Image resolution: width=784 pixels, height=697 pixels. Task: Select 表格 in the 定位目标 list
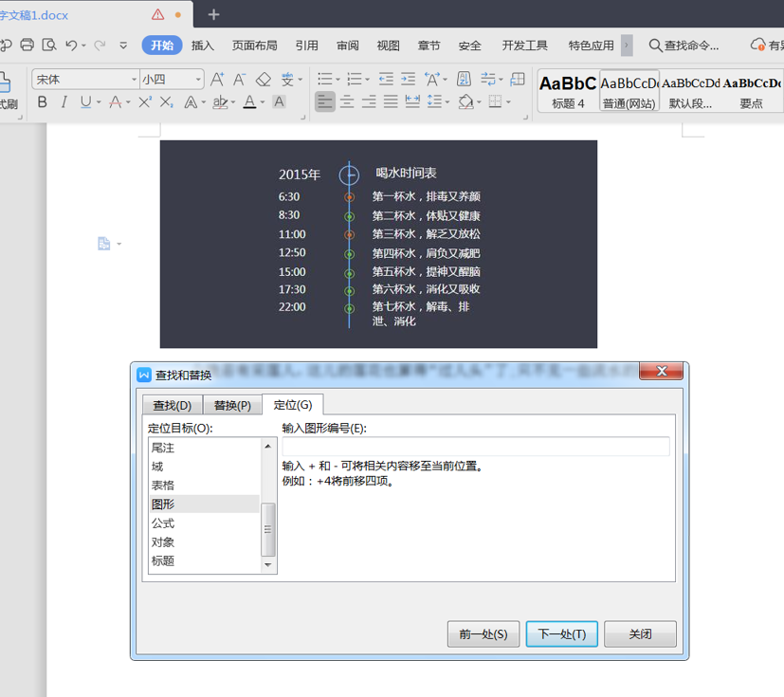[x=205, y=485]
